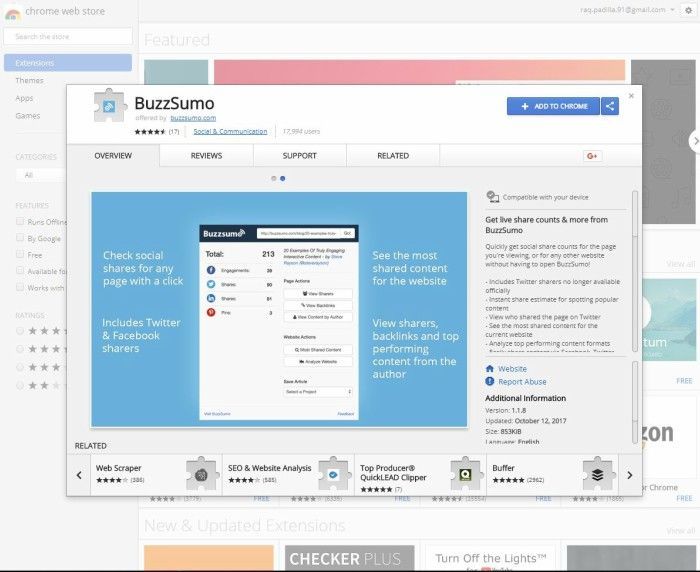The width and height of the screenshot is (700, 572).
Task: Open the Website link
Action: (x=512, y=369)
